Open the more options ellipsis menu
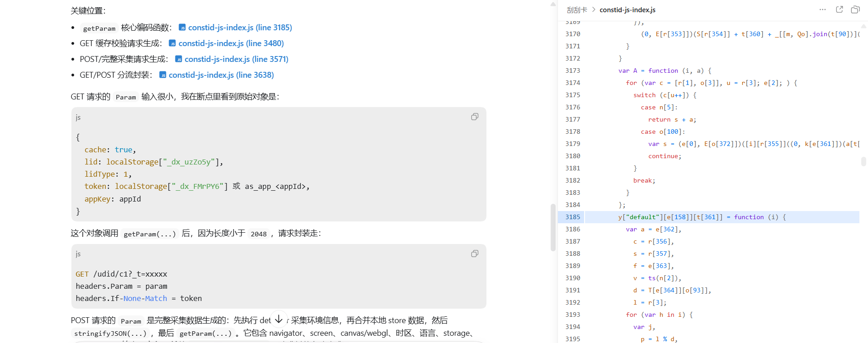 822,9
